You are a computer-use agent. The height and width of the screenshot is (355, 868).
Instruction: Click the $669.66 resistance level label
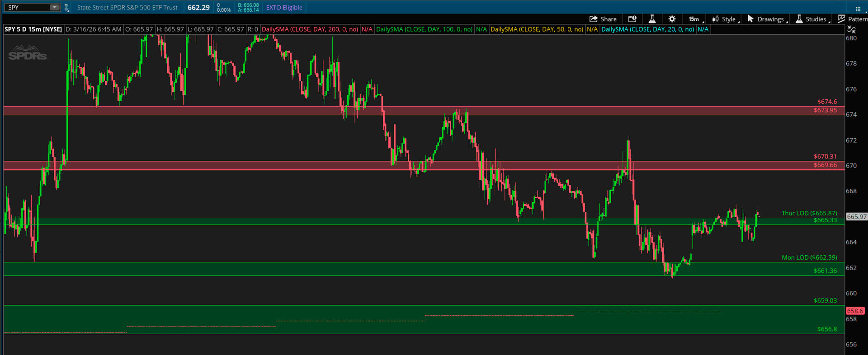825,165
